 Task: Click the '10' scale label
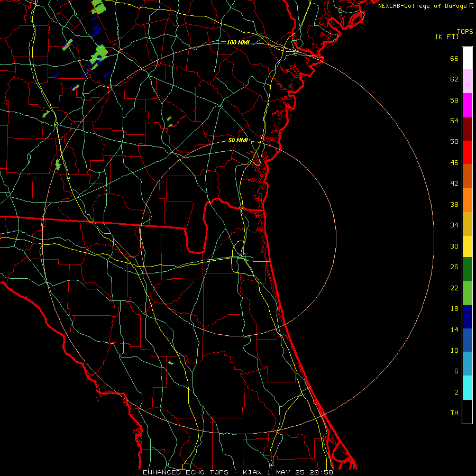454,351
